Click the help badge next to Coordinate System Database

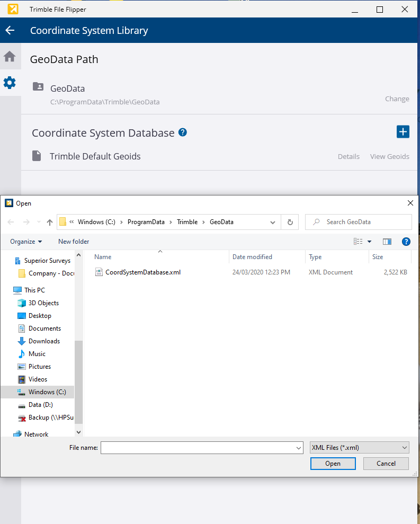coord(182,132)
